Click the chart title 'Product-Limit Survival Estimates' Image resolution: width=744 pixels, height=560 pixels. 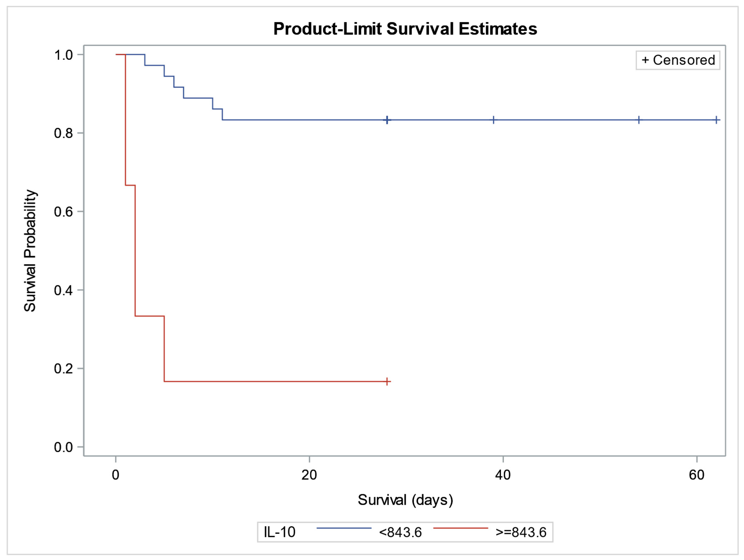405,29
